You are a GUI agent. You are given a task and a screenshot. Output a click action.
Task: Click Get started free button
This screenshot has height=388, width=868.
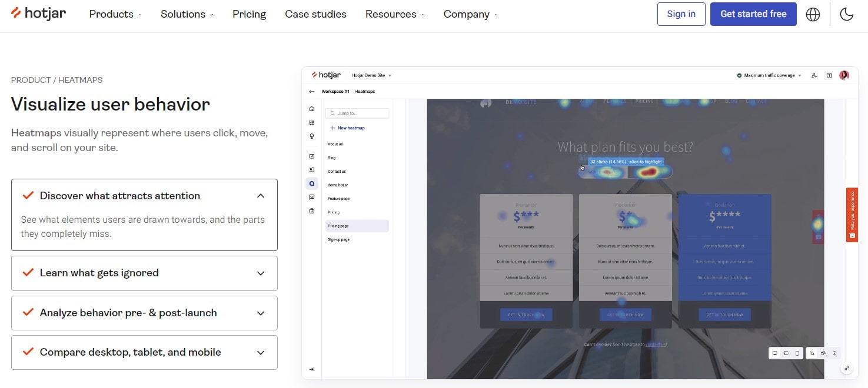click(x=753, y=14)
